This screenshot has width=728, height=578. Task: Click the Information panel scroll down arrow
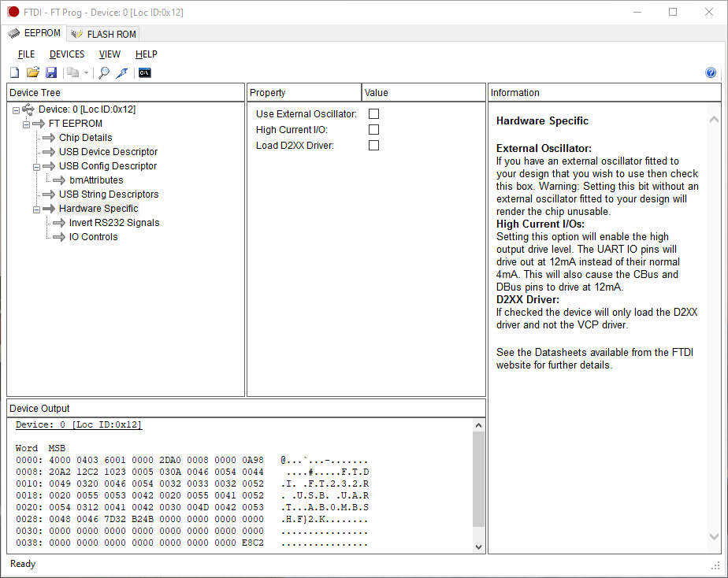tap(714, 537)
